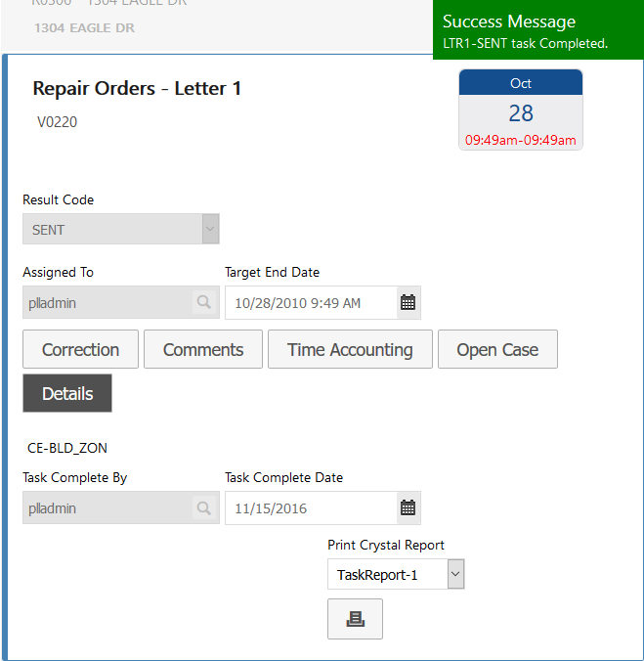Image resolution: width=644 pixels, height=661 pixels.
Task: Dismiss the green Success Message notification
Action: (537, 31)
